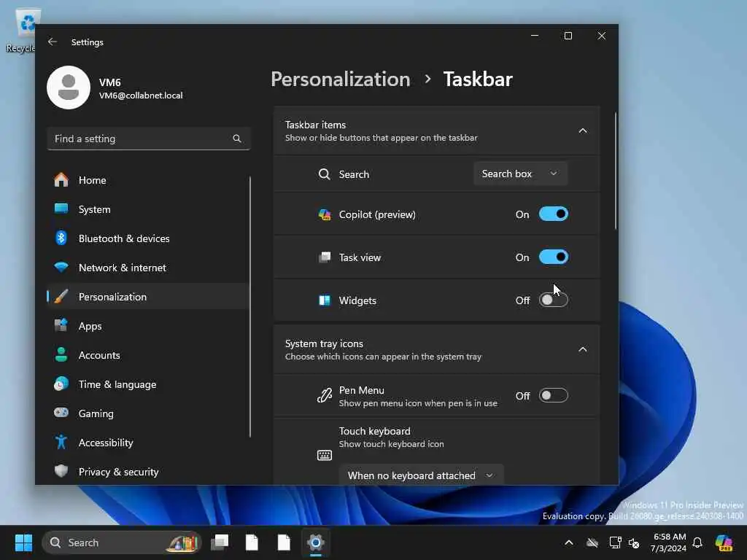Click the cloud sync-off tray icon
This screenshot has width=747, height=560.
click(592, 542)
